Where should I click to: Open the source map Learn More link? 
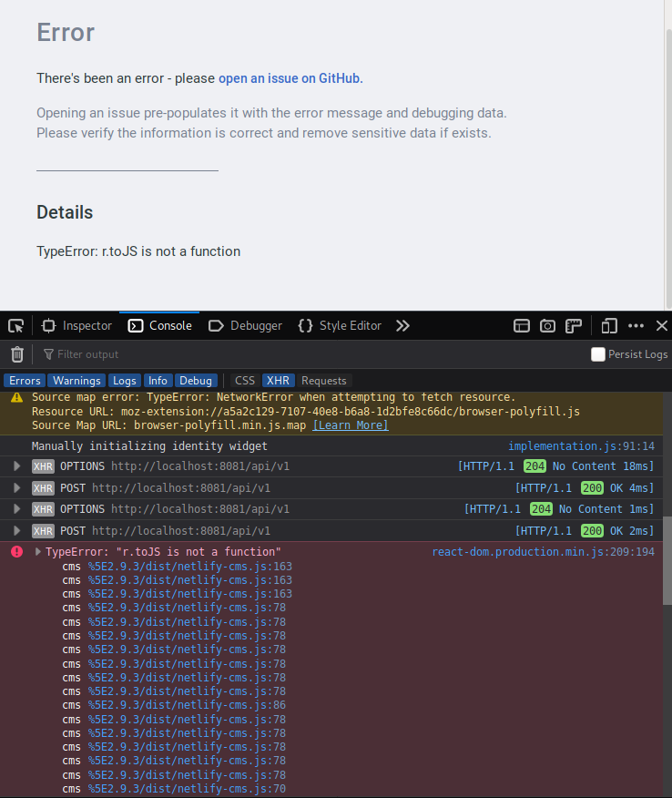point(351,425)
